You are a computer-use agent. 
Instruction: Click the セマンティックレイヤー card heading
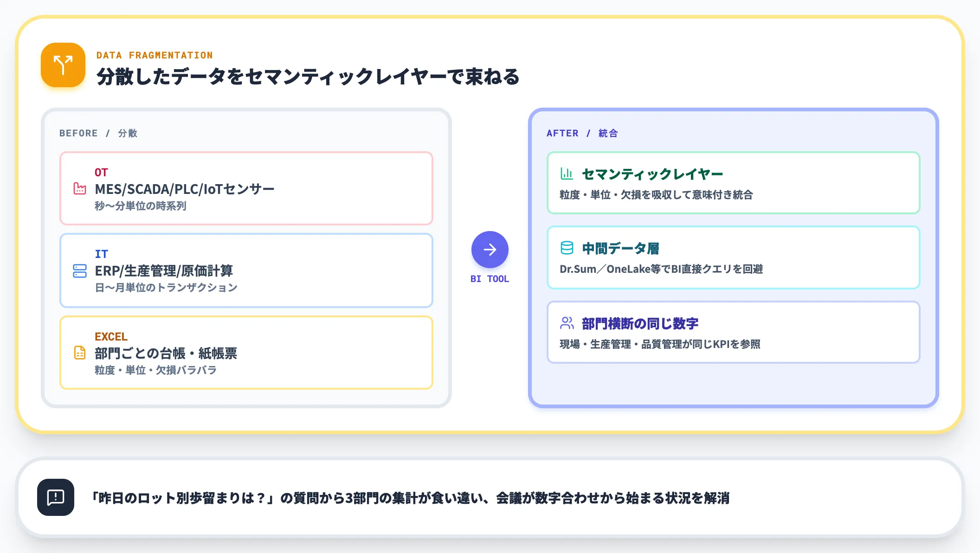tap(652, 174)
